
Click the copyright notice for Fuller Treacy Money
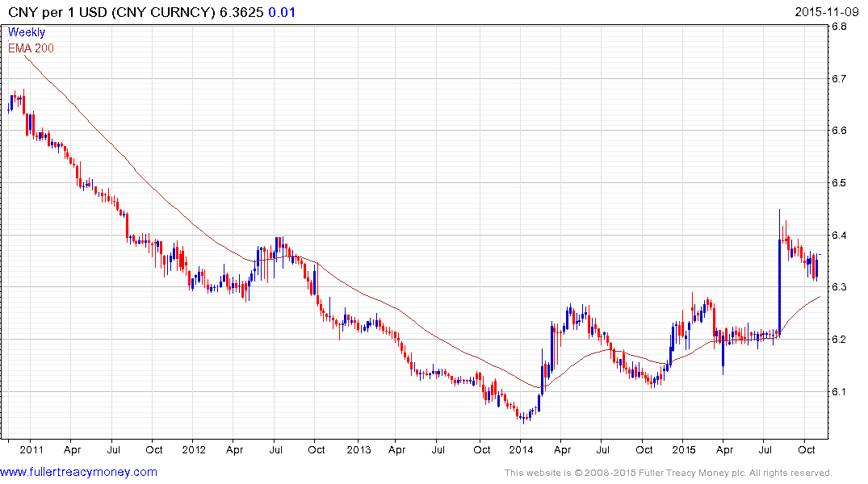coord(668,473)
